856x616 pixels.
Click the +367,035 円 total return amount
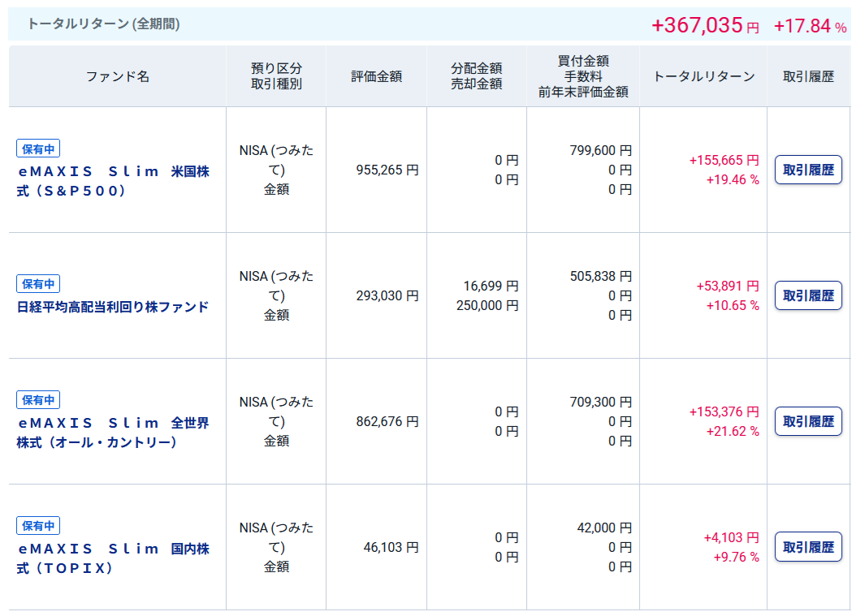tap(704, 25)
